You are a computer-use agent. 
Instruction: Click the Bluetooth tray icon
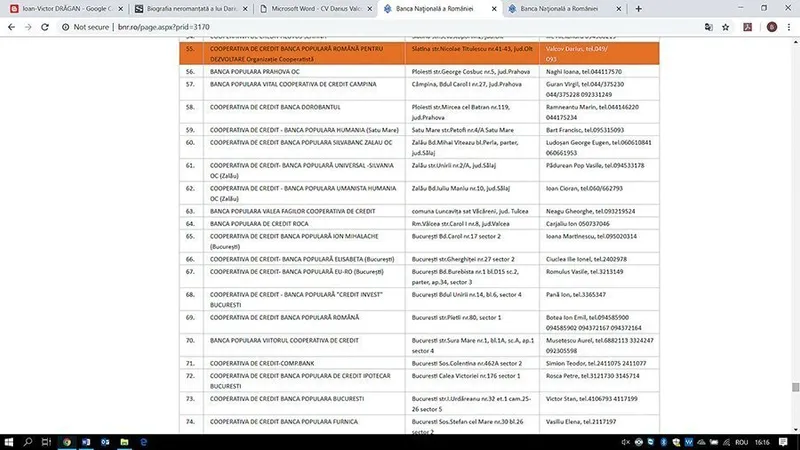tap(663, 442)
